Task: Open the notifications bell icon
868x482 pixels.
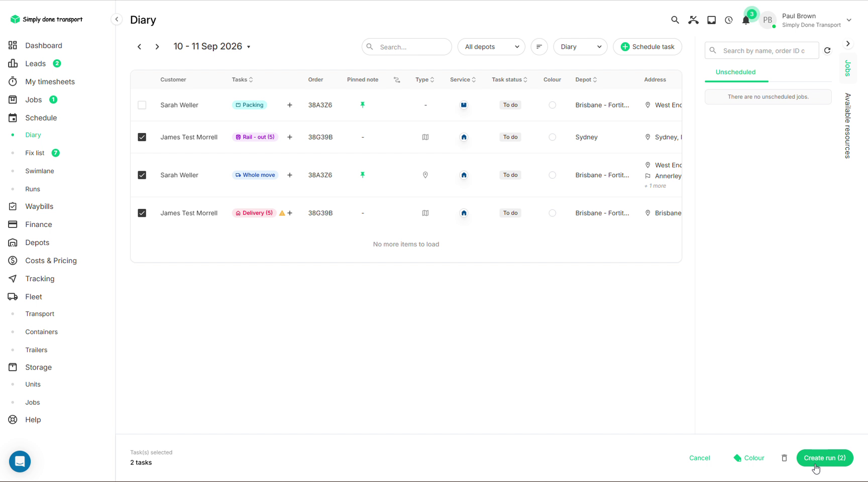Action: click(746, 20)
